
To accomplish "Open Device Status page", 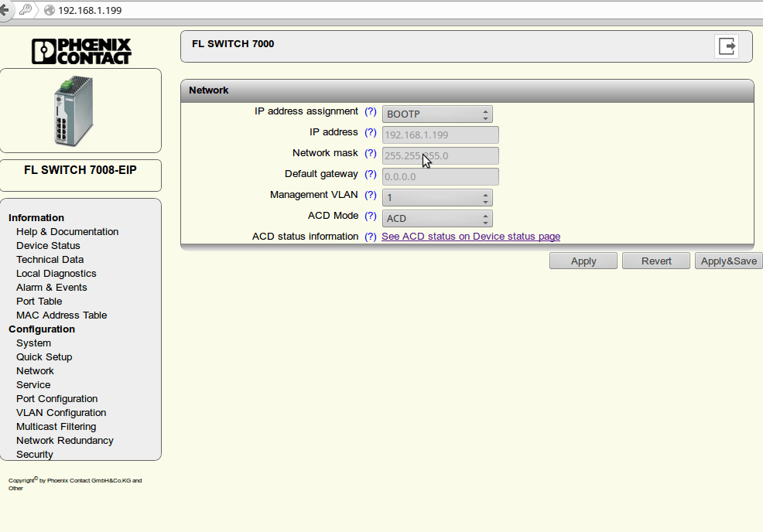I will pos(48,246).
